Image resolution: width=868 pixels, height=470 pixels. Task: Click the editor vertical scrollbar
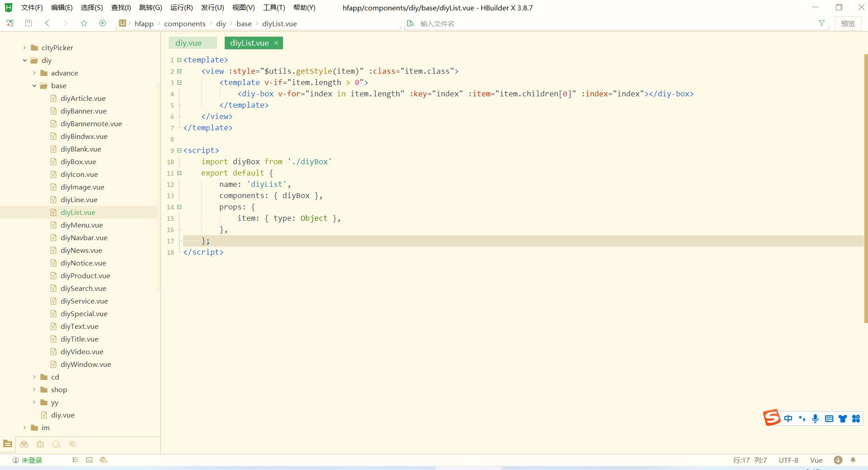(866, 188)
